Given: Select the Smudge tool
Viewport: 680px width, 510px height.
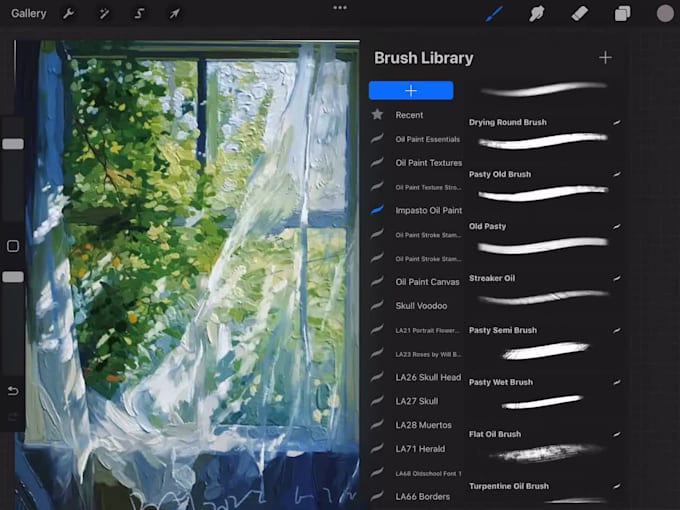Looking at the screenshot, I should click(x=536, y=13).
